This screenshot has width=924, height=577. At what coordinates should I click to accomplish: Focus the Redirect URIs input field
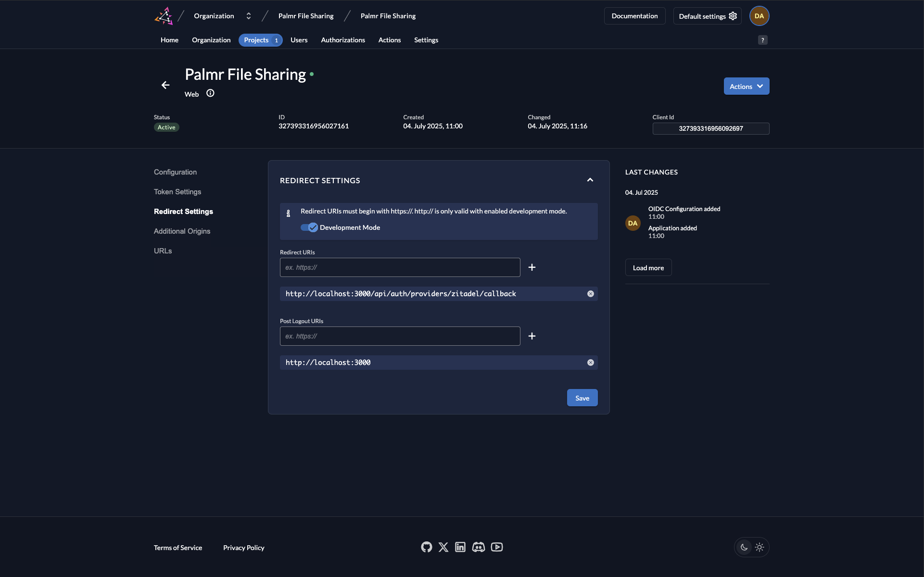[x=400, y=267]
